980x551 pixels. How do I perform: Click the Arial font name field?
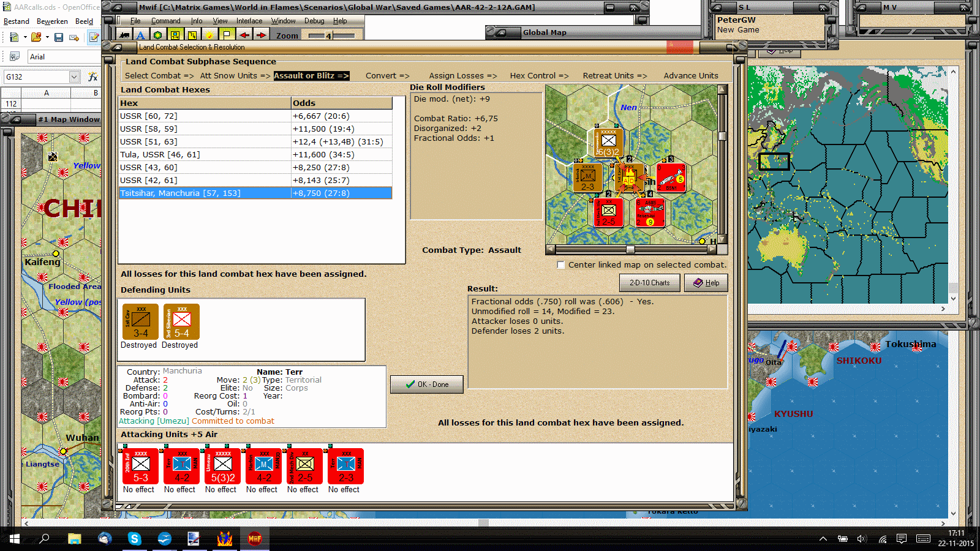tap(64, 57)
